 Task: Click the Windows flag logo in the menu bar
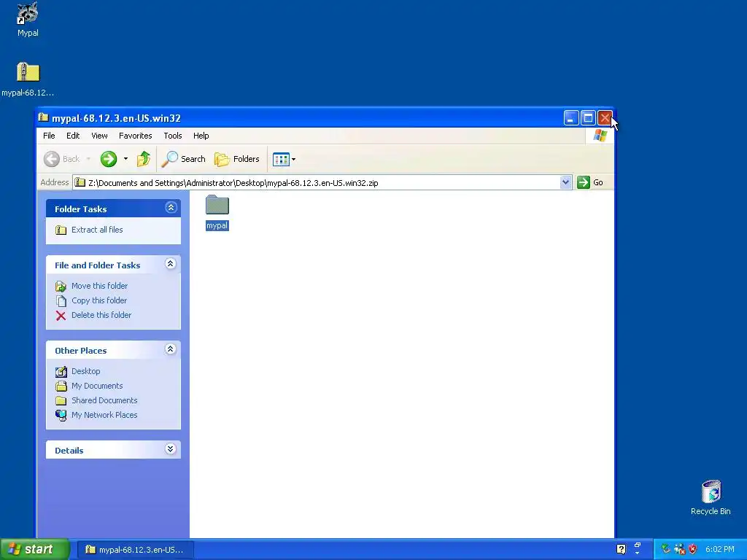pyautogui.click(x=600, y=136)
